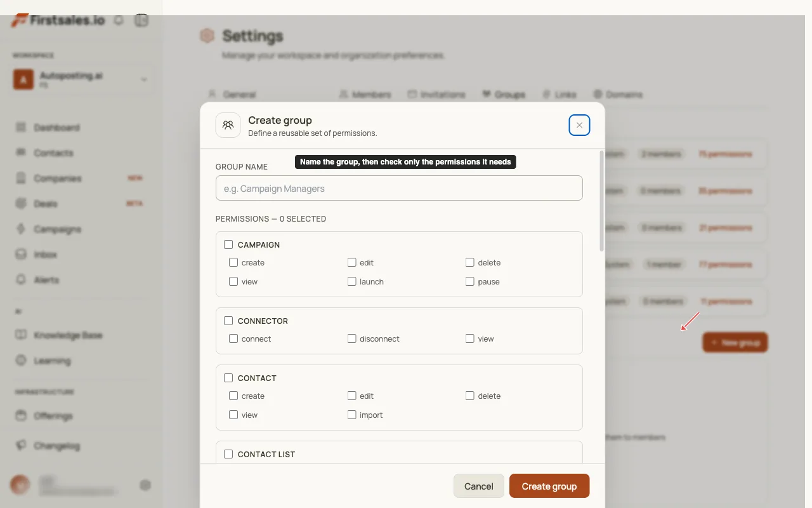Enable contact edit permission
The image size is (812, 508).
[x=351, y=396]
